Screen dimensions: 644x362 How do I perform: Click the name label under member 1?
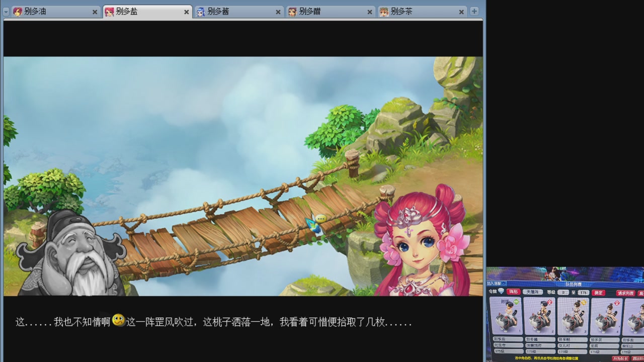[x=508, y=339]
